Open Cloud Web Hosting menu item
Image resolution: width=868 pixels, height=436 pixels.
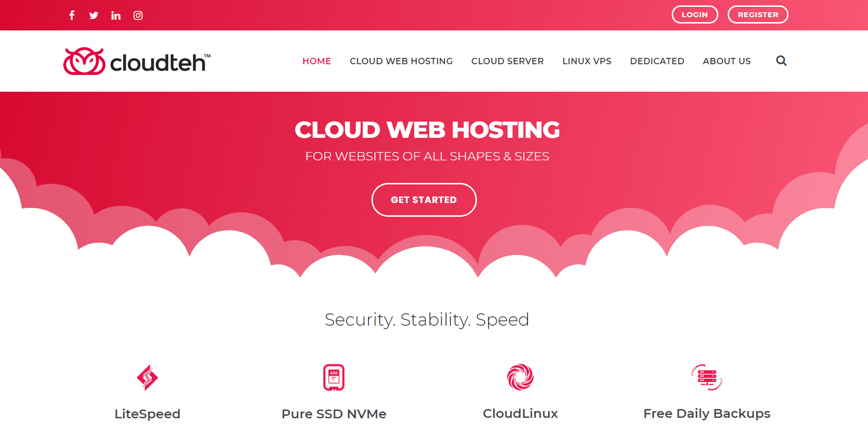pyautogui.click(x=401, y=61)
